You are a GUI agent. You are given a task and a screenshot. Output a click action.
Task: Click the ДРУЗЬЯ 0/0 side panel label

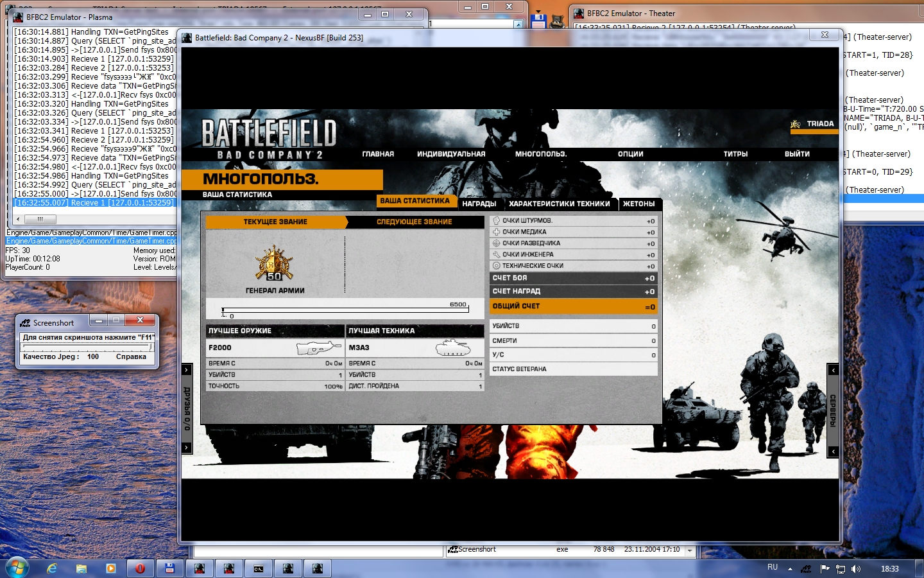point(187,408)
